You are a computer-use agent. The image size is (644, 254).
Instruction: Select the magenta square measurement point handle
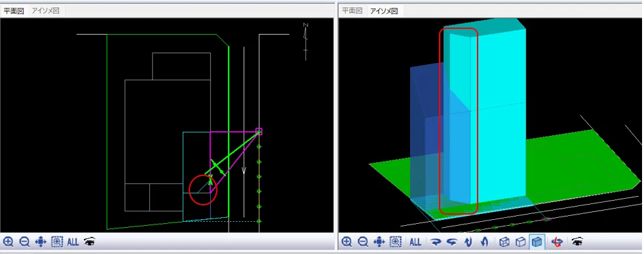(x=259, y=131)
